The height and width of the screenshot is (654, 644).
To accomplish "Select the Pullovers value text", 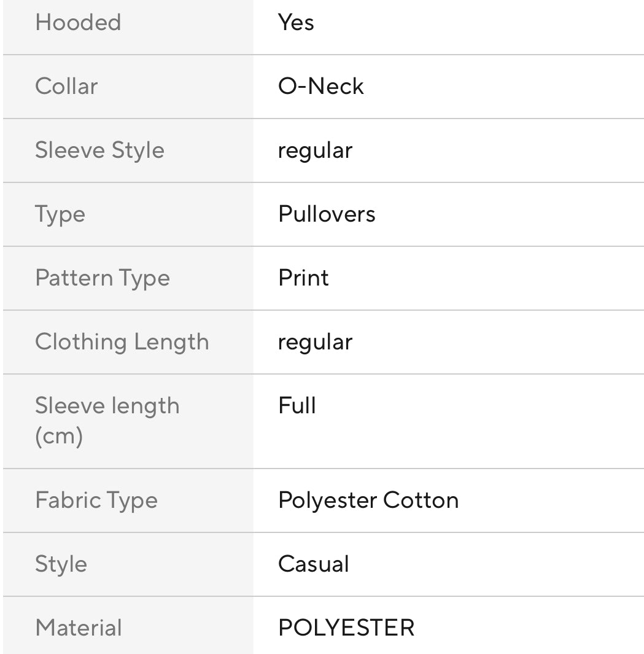I will [327, 214].
